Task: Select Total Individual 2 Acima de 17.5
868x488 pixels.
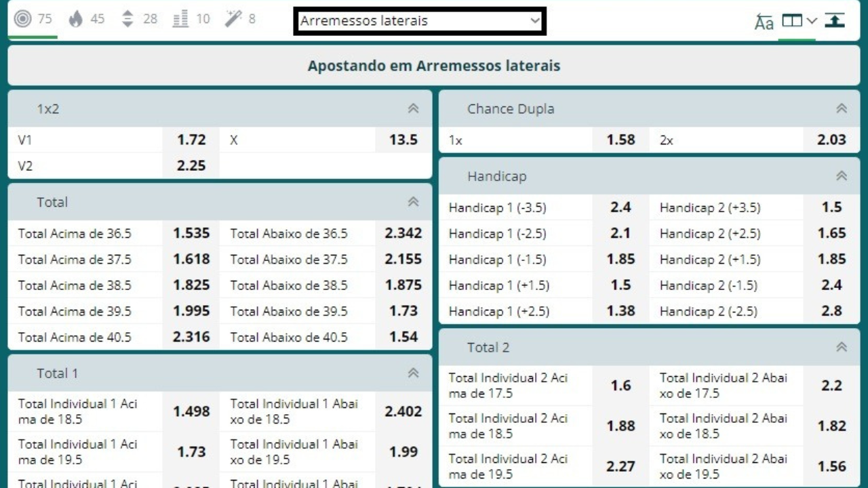Action: 620,386
